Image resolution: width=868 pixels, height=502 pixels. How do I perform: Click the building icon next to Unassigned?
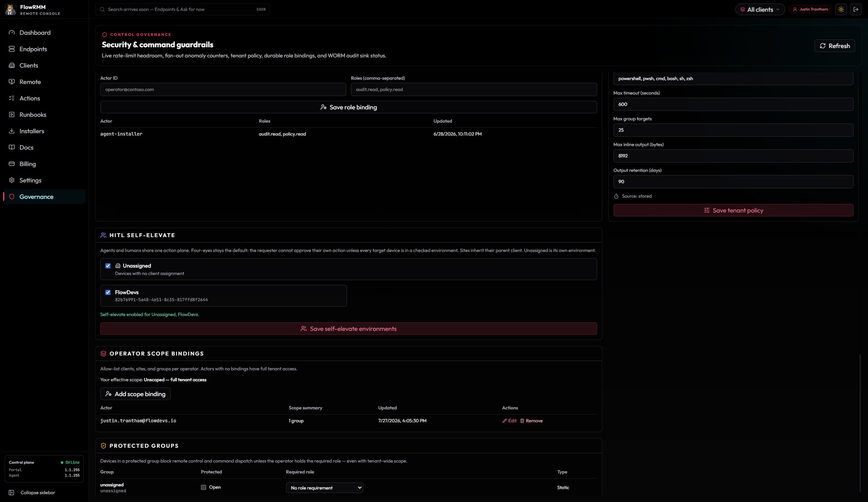pos(118,266)
